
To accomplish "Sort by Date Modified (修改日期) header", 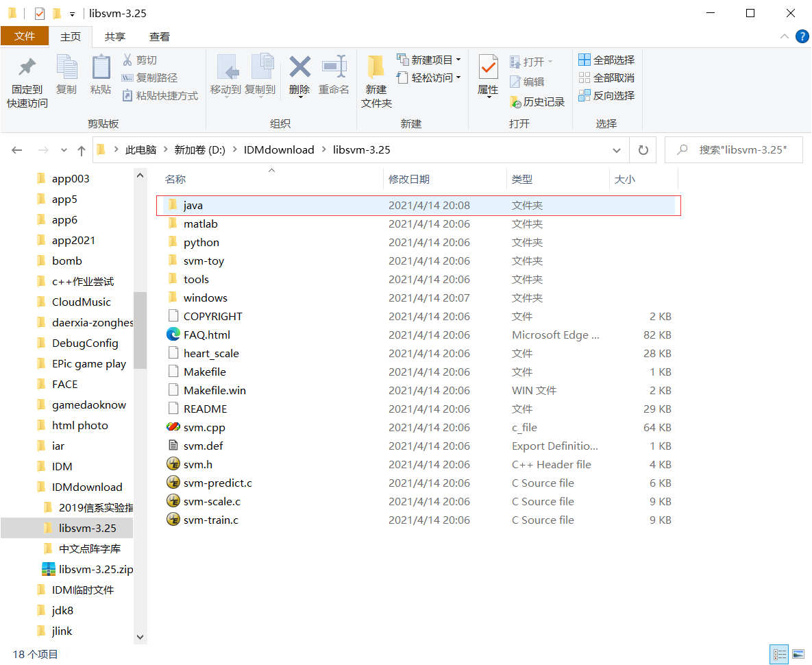I will click(445, 179).
